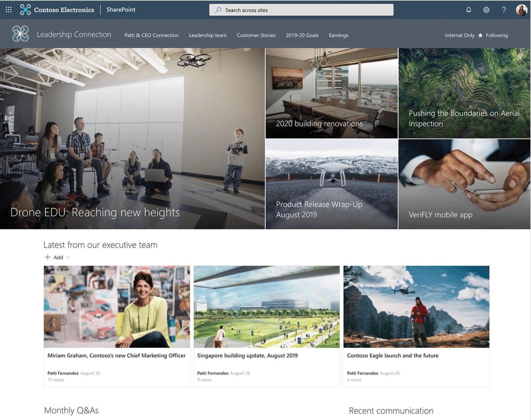Navigate to Leadership team

208,35
